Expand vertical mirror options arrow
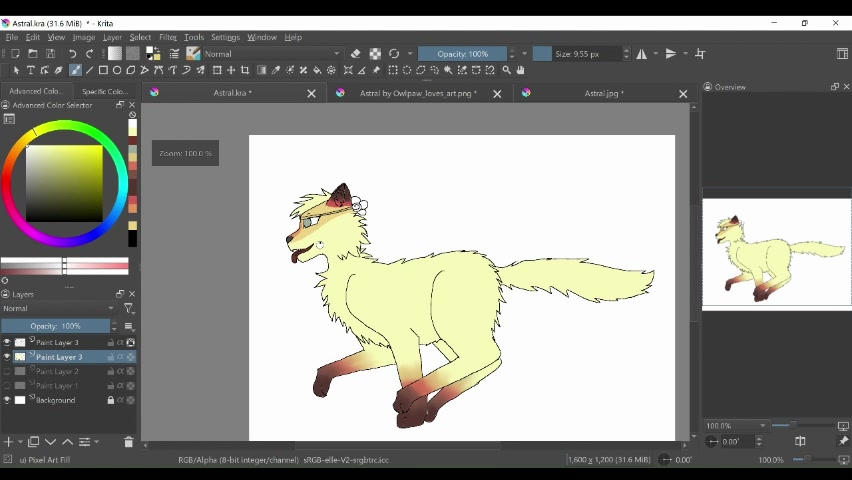Screen dimensions: 852x480 click(685, 53)
